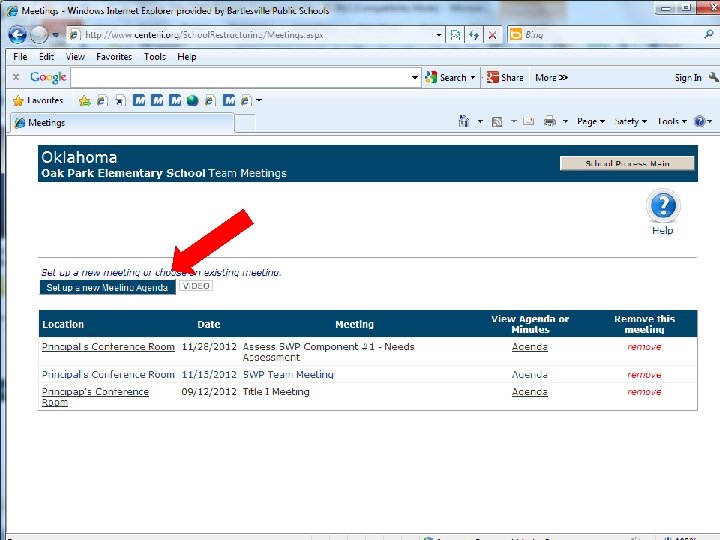Screen dimensions: 720x540
Task: Click the arrow page shortcut in Favorites bar
Action: (x=120, y=101)
